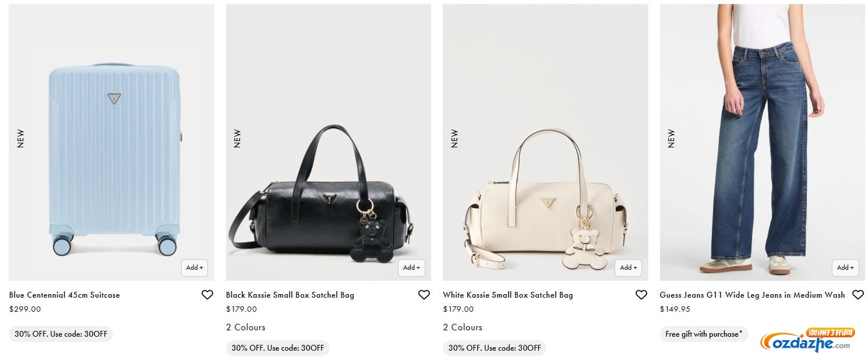
Task: Open Guess Jeans G11 Wide Leg Jeans link
Action: point(752,295)
